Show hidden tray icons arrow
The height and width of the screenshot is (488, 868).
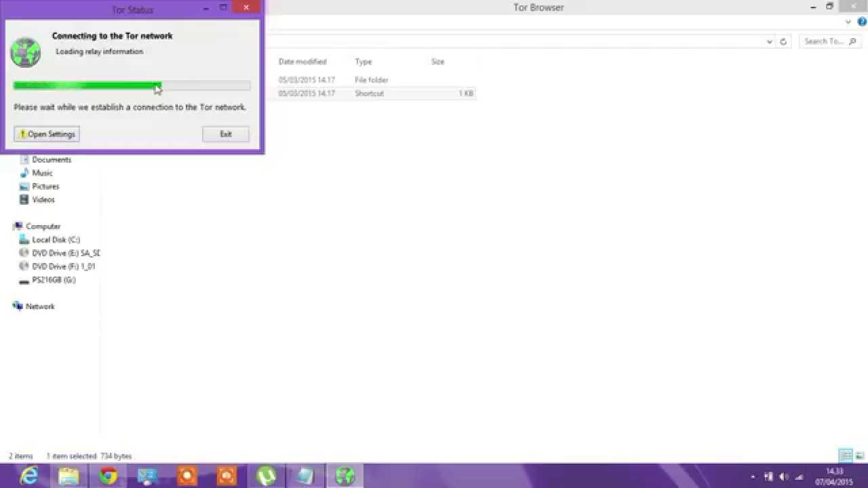point(753,476)
